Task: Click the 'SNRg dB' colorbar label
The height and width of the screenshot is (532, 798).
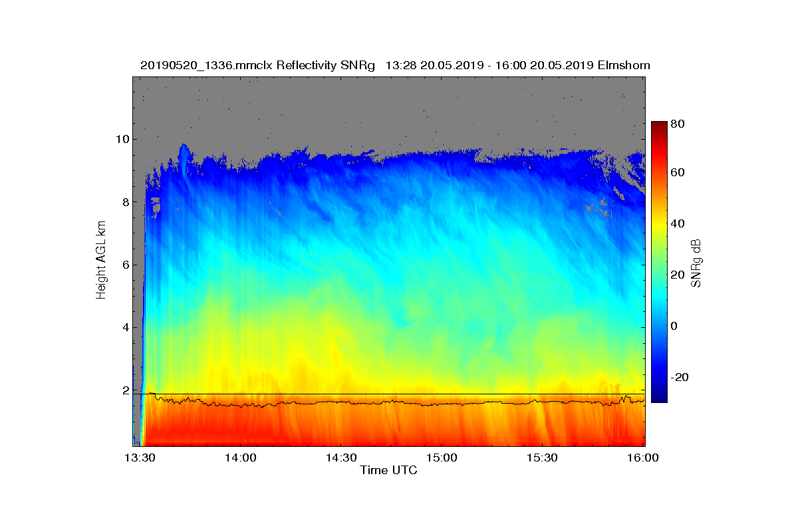Action: click(x=696, y=263)
